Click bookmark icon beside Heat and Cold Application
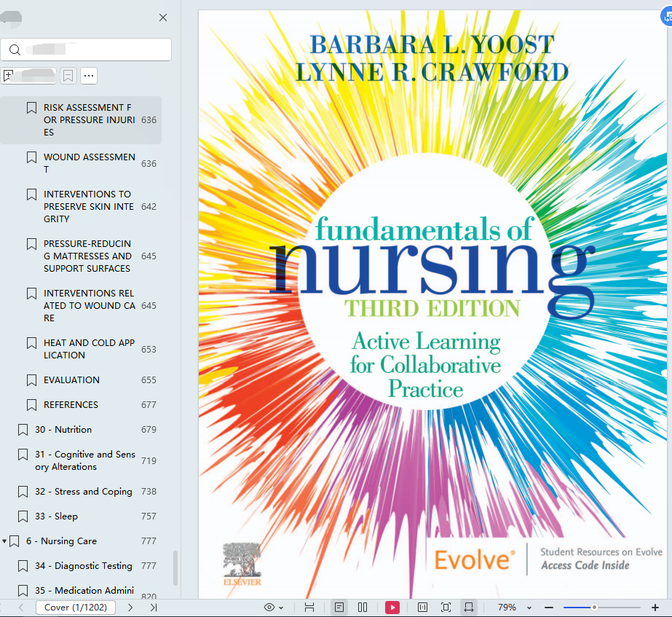This screenshot has width=672, height=617. pyautogui.click(x=32, y=343)
